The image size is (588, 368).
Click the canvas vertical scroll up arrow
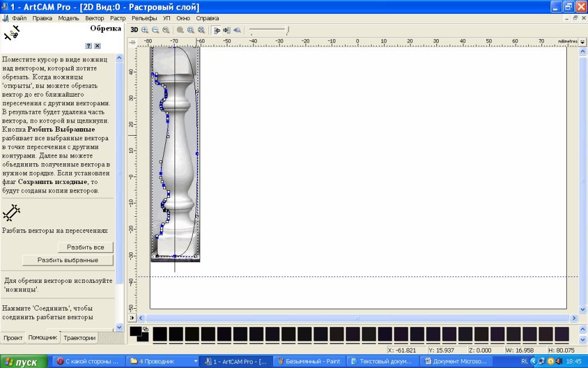click(582, 51)
